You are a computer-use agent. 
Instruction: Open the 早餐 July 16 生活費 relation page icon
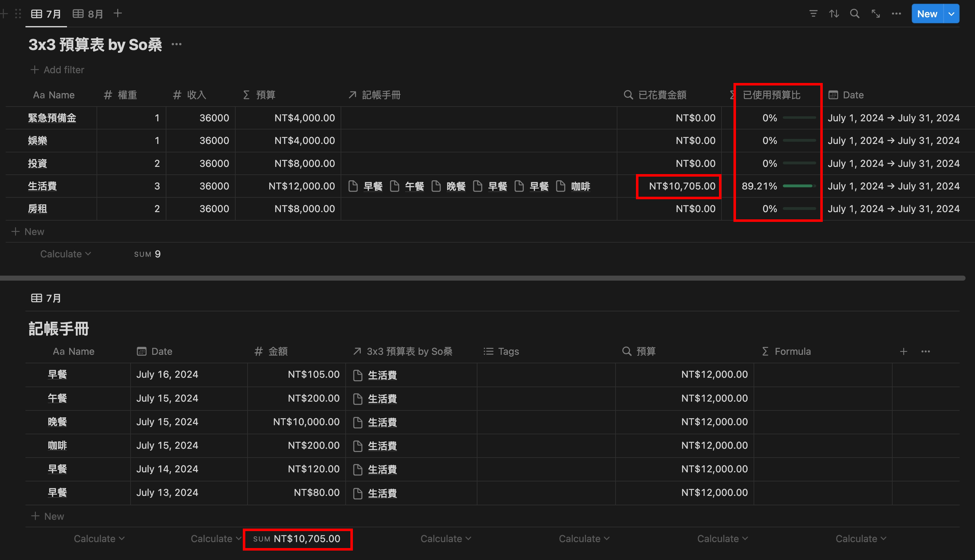coord(358,375)
